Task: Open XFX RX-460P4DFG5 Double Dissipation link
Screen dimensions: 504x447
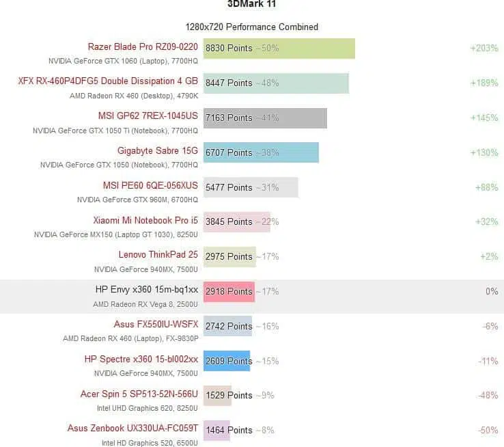Action: click(108, 81)
